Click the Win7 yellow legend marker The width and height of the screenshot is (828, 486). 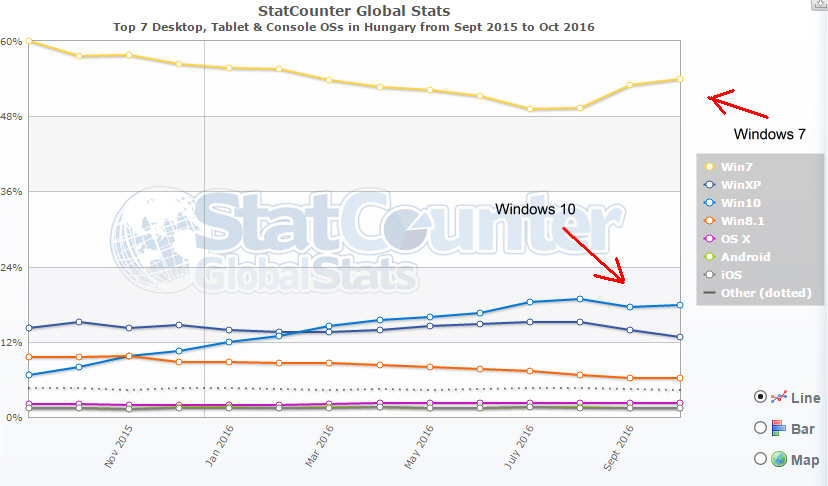point(710,167)
